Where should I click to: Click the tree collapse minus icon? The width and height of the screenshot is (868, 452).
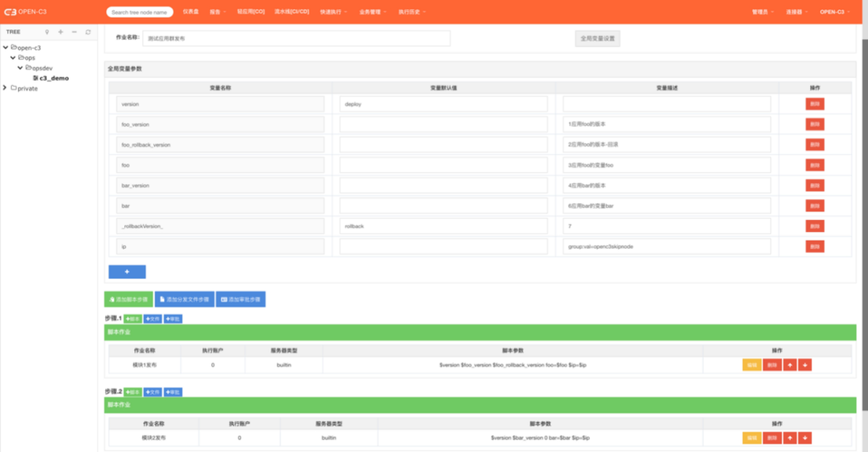coord(74,32)
